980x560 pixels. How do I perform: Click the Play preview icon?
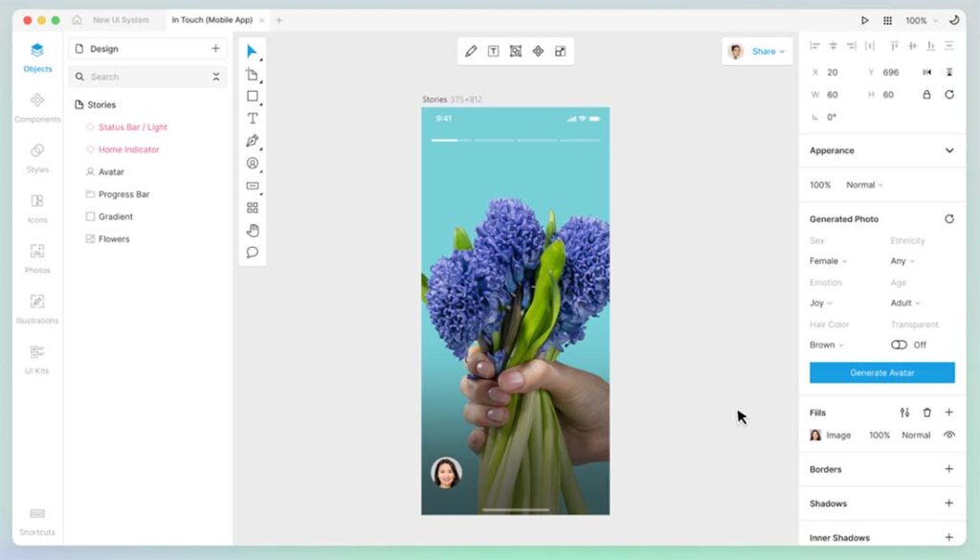[865, 20]
